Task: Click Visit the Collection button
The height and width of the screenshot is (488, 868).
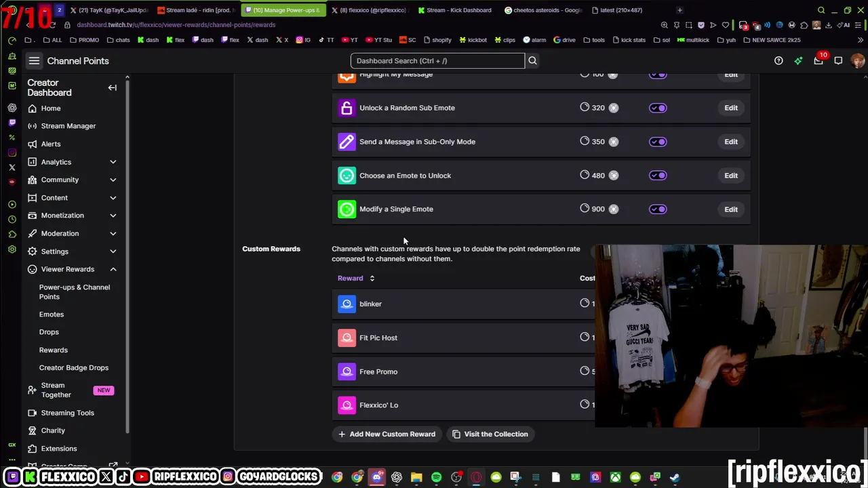Action: point(490,434)
